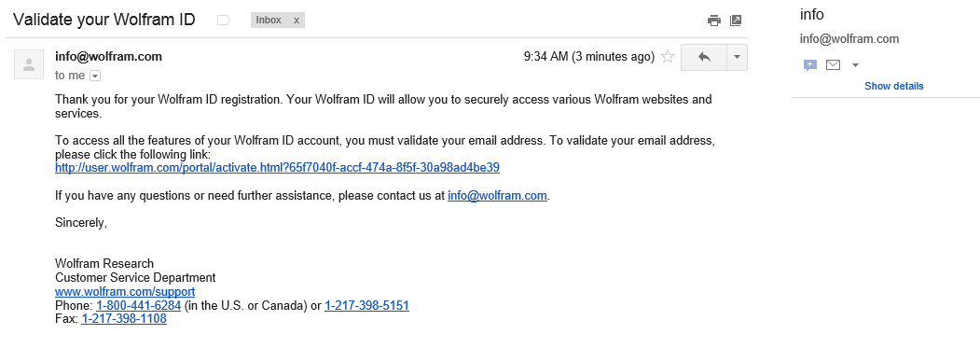The width and height of the screenshot is (980, 348).
Task: Reply using the arrow button
Action: (x=704, y=57)
